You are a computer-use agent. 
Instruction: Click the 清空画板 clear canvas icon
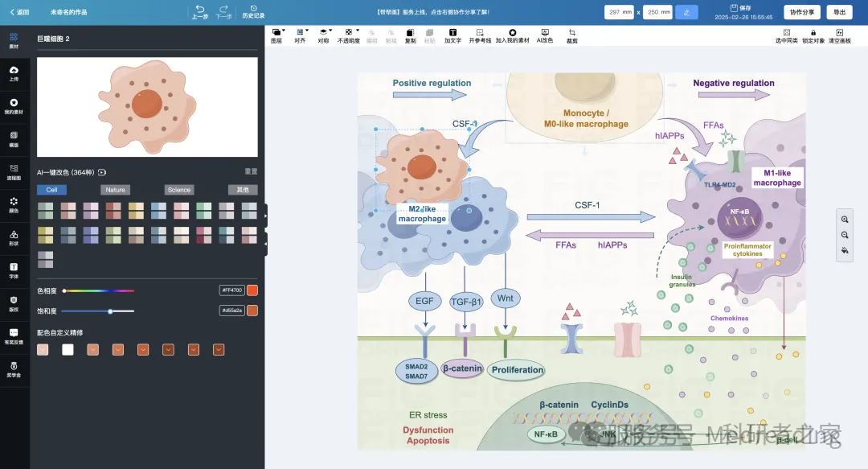(839, 36)
